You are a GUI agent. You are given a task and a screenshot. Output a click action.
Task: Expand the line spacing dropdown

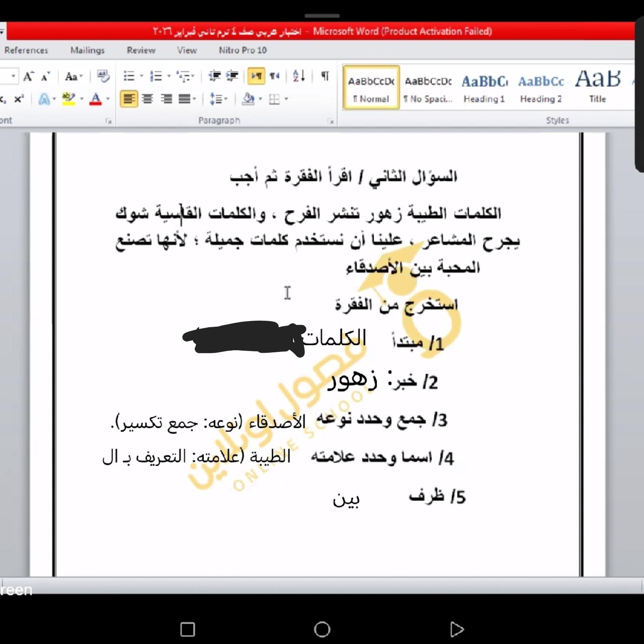tap(219, 99)
